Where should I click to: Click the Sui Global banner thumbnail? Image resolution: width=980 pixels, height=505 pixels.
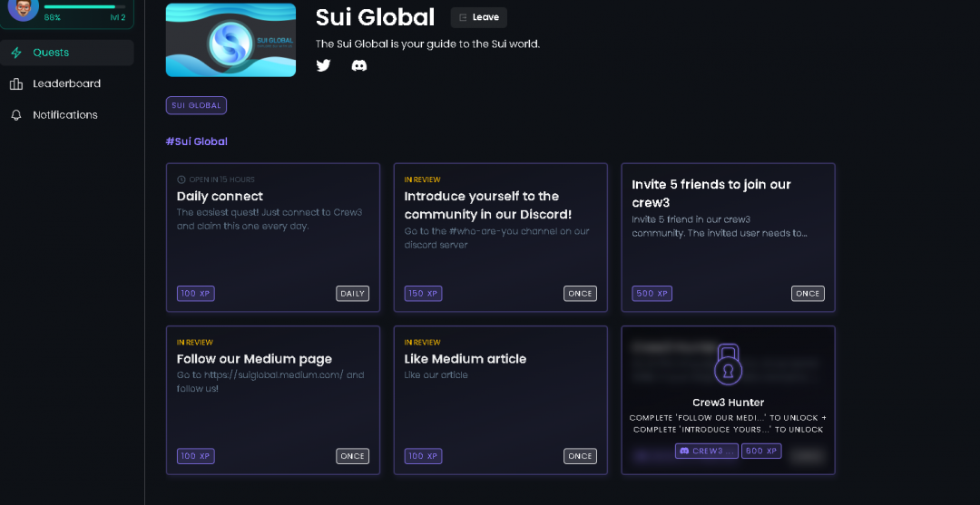click(x=230, y=40)
